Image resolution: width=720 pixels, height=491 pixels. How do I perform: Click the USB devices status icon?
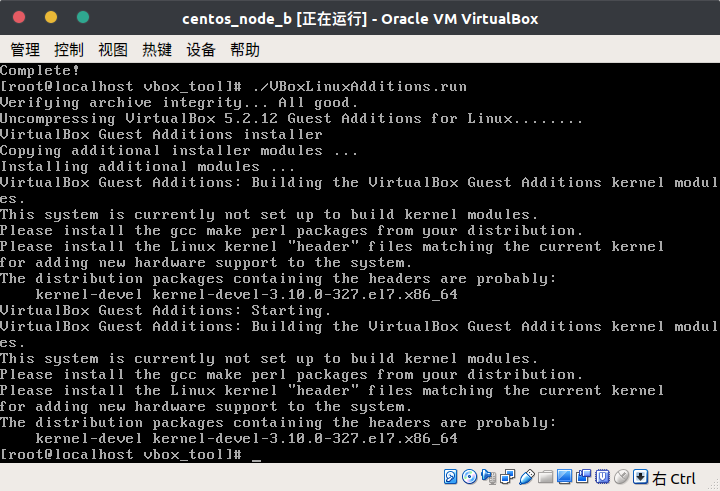527,477
